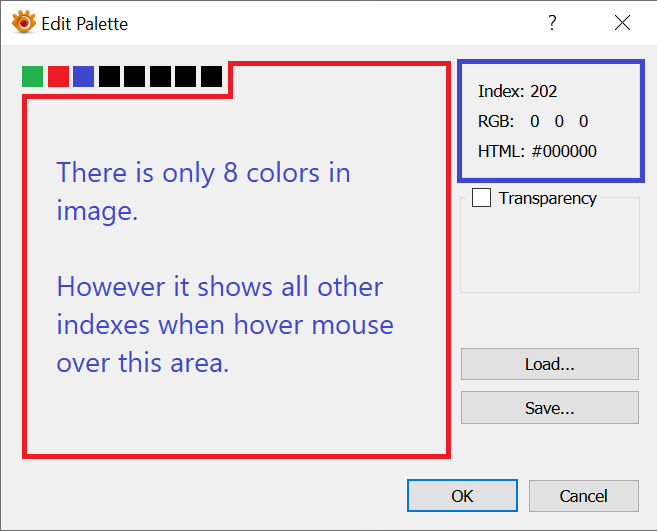Screen dimensions: 657x531
Task: Pick the blue palette color swatch
Action: 83,76
